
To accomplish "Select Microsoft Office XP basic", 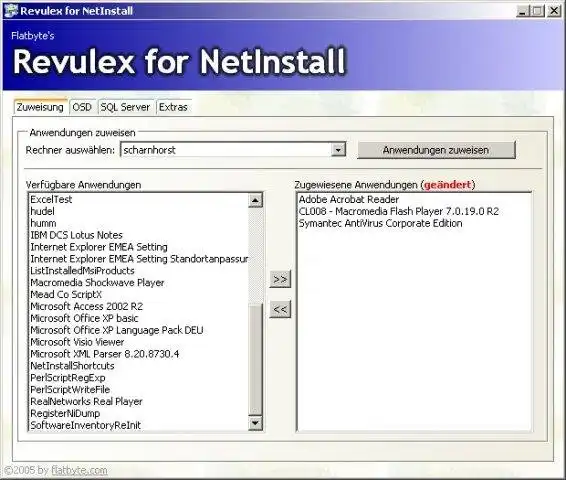I will pos(138,318).
